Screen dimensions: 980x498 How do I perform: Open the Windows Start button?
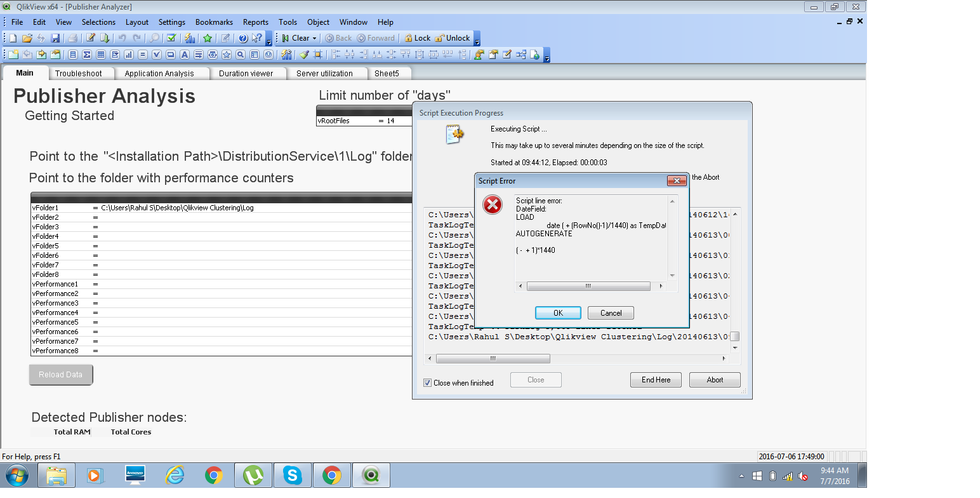coord(17,475)
